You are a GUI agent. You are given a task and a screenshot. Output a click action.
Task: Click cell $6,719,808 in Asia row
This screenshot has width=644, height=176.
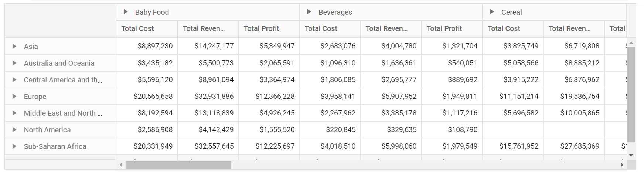click(574, 46)
